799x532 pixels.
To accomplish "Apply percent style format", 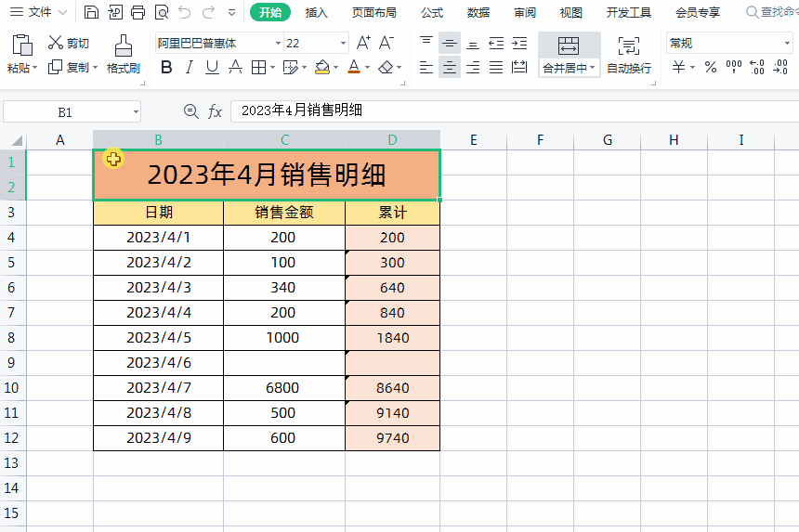I will (711, 67).
